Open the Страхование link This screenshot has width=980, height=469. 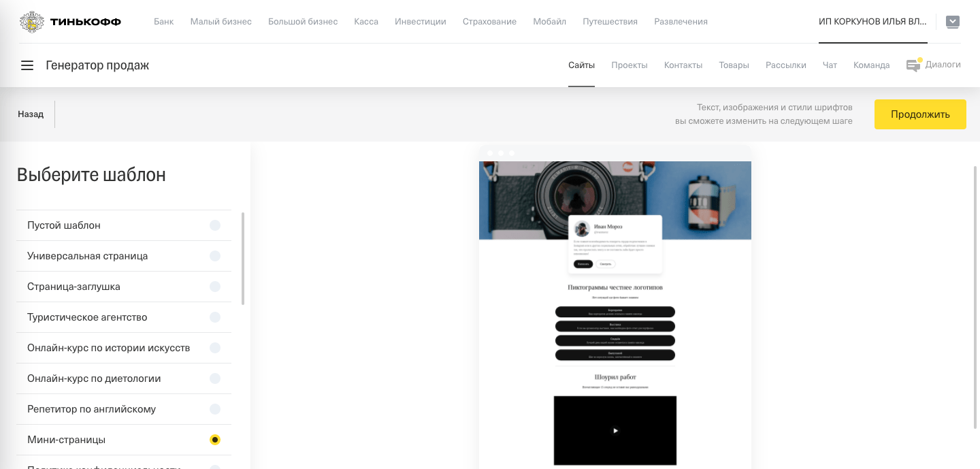coord(489,22)
